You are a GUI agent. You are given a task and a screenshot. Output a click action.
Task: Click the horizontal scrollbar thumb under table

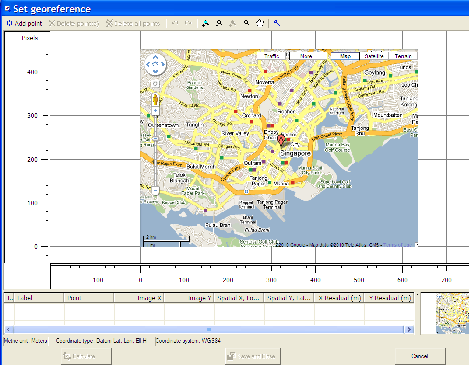209,329
